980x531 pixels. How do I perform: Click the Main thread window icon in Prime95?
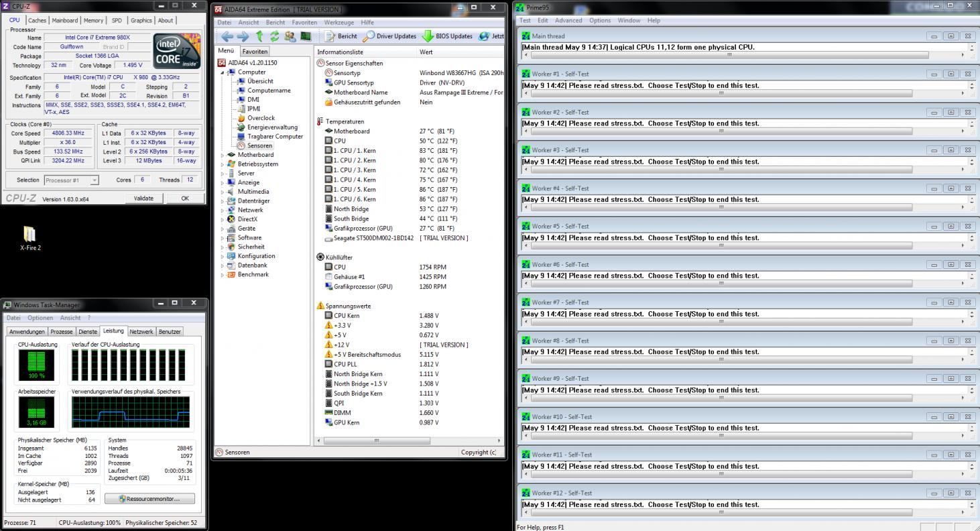click(x=526, y=36)
